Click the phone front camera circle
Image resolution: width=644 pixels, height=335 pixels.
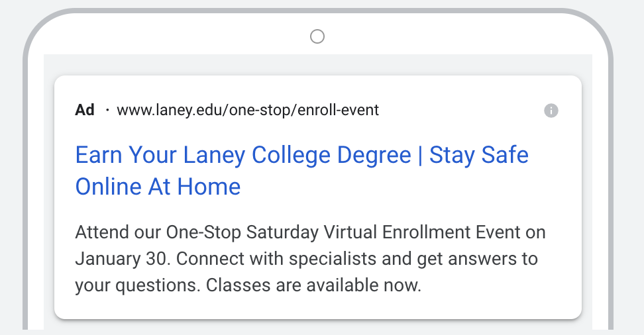pos(317,36)
